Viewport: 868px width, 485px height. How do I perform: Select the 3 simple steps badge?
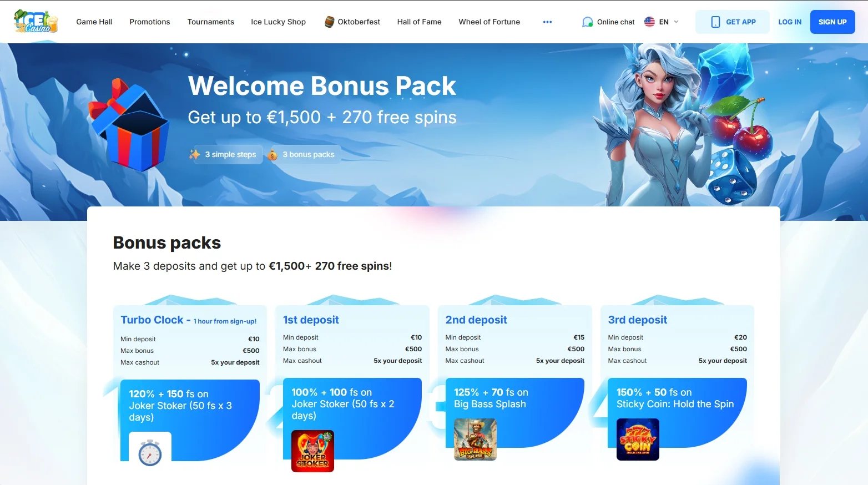click(225, 154)
